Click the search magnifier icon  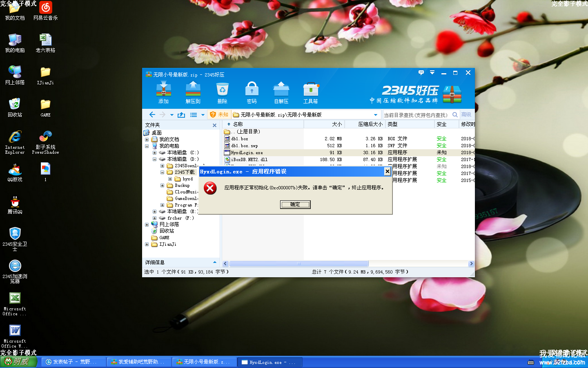[455, 115]
